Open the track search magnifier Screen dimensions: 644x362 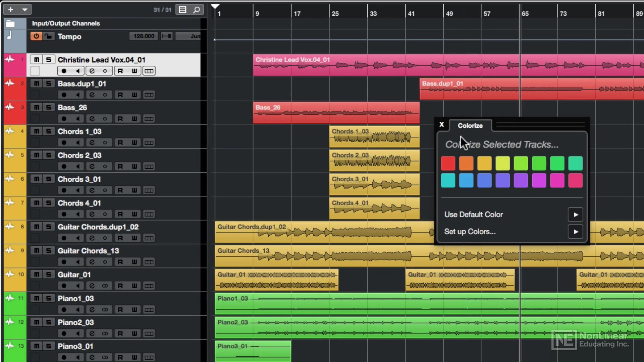(197, 9)
